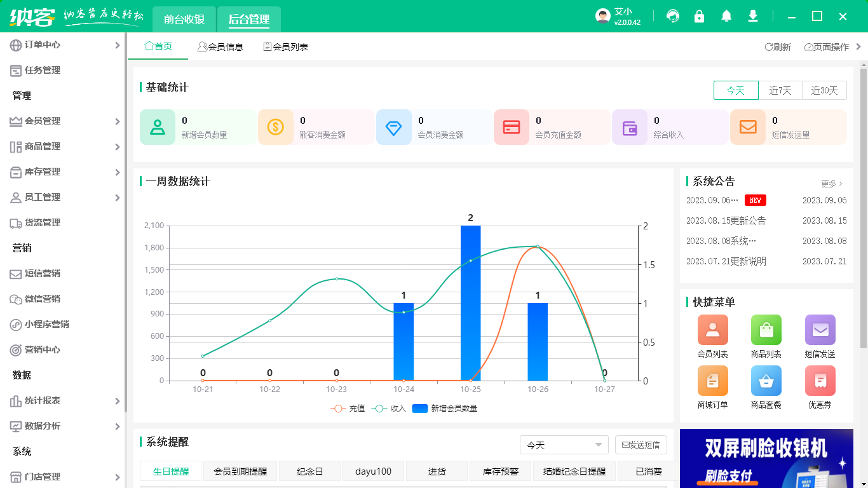The height and width of the screenshot is (488, 868).
Task: Select 近7天 statistics range
Action: pos(780,90)
